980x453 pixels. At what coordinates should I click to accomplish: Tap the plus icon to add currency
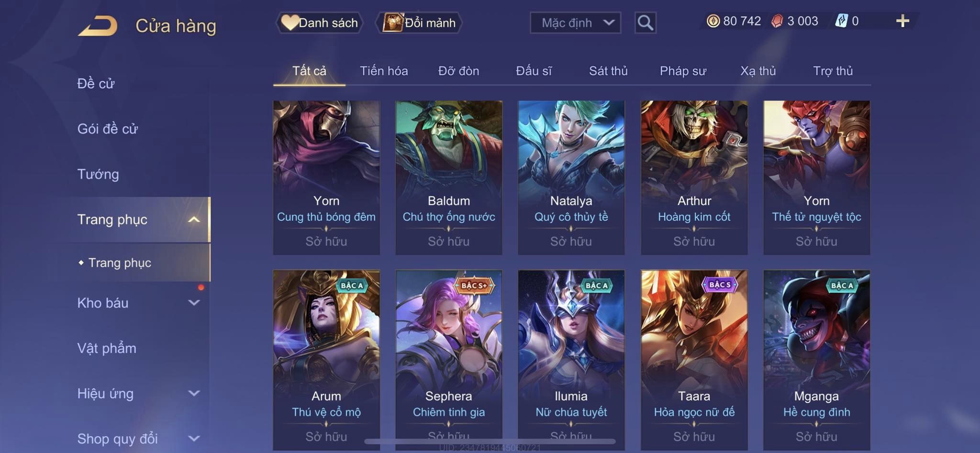pos(902,21)
